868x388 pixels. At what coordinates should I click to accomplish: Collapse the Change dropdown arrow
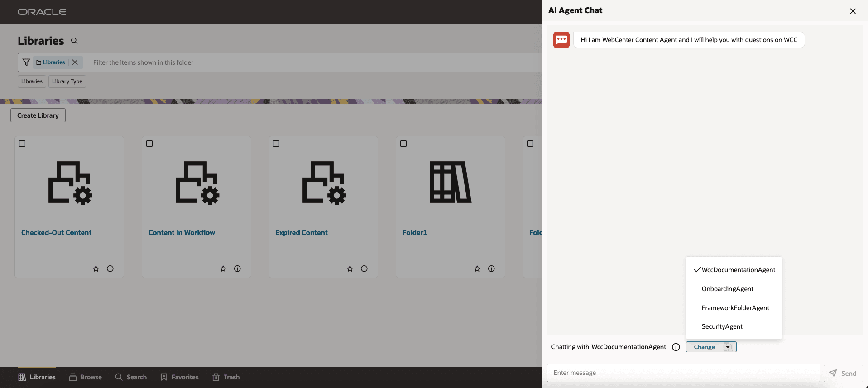click(728, 347)
